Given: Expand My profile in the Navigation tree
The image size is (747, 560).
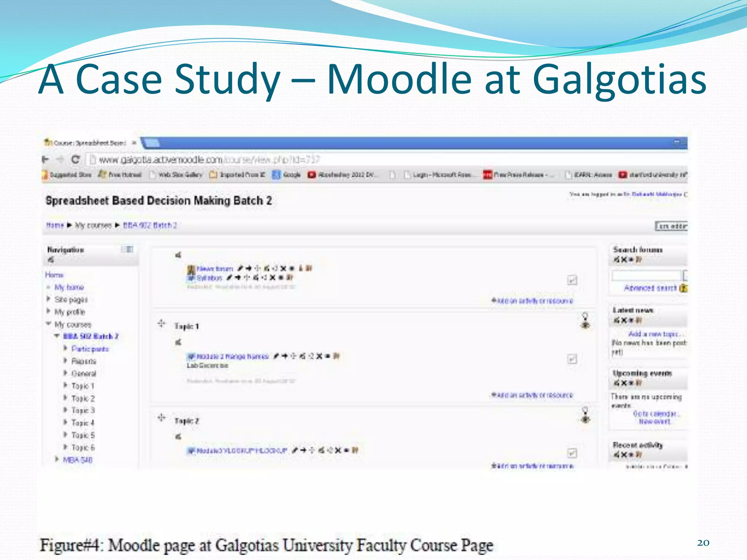Looking at the screenshot, I should tap(49, 312).
